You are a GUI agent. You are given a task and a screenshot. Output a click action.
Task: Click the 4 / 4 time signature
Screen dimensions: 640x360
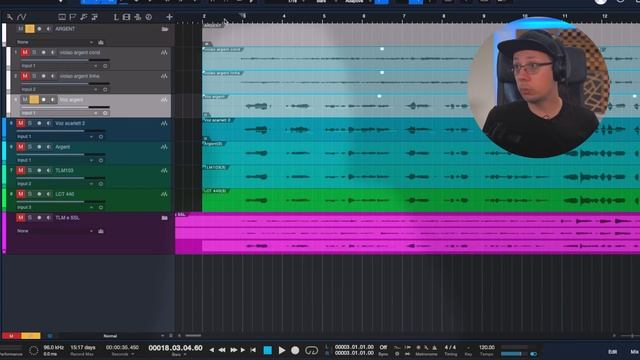tap(450, 347)
